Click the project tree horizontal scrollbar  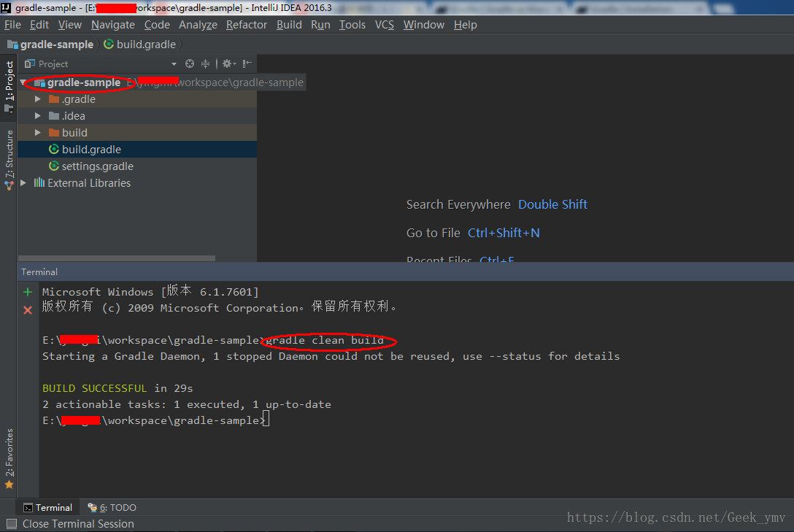pyautogui.click(x=117, y=258)
